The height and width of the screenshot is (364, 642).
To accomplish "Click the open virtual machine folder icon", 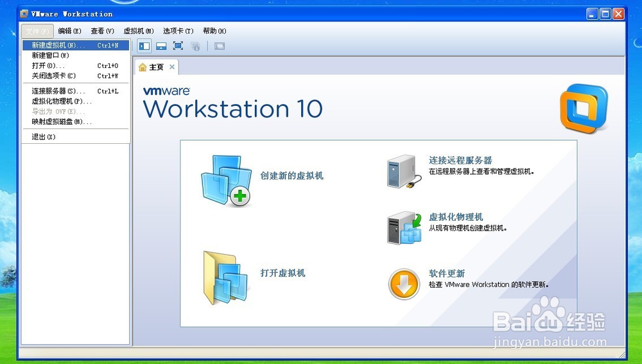I will point(225,278).
